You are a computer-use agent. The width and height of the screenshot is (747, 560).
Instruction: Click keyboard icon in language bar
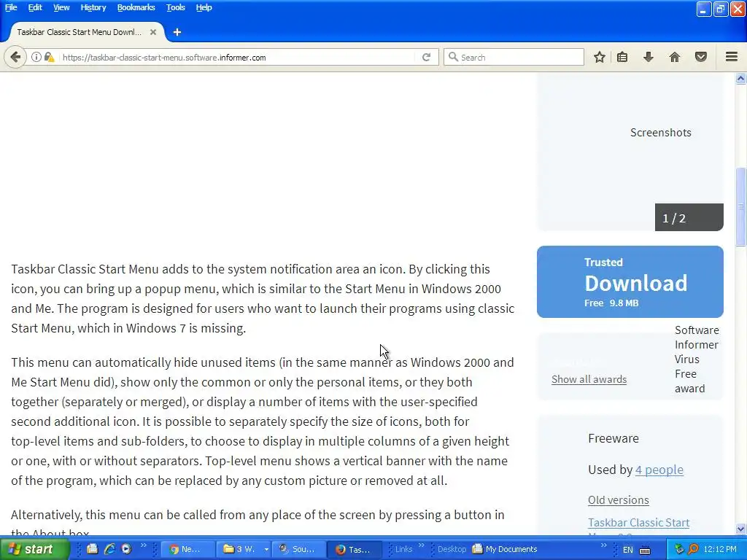645,550
